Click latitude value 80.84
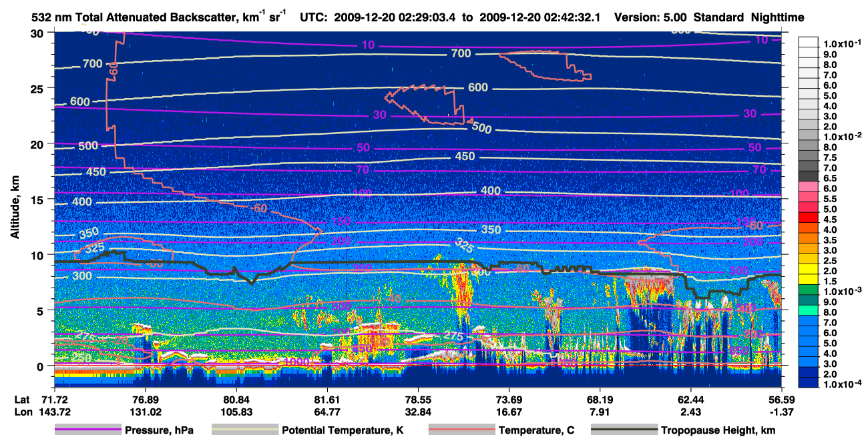 (236, 400)
